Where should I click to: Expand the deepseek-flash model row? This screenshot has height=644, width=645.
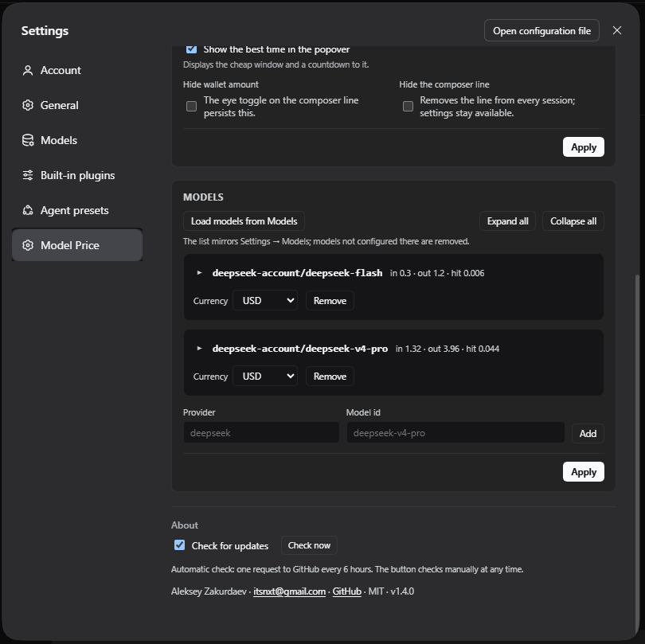click(x=200, y=273)
